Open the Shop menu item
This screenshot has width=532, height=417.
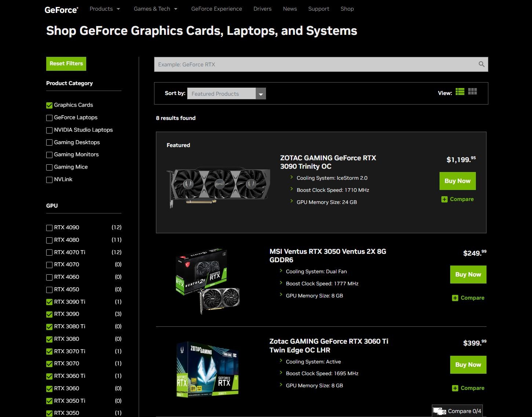coord(347,9)
